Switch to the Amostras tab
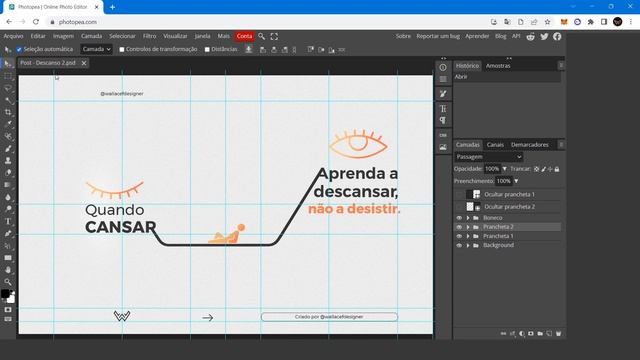Screen dimensions: 640x360 pyautogui.click(x=498, y=66)
